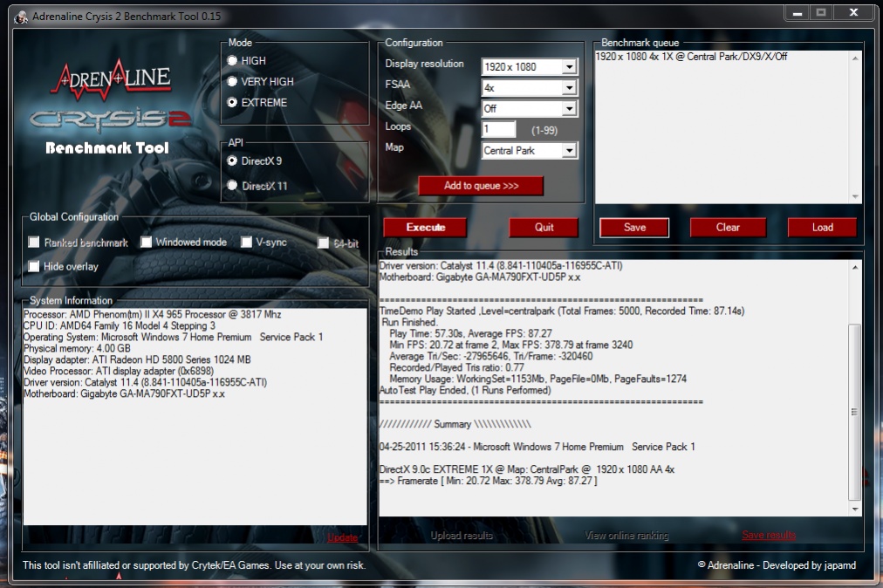The image size is (883, 588).
Task: Click the Operating System line in System Information
Action: [173, 337]
